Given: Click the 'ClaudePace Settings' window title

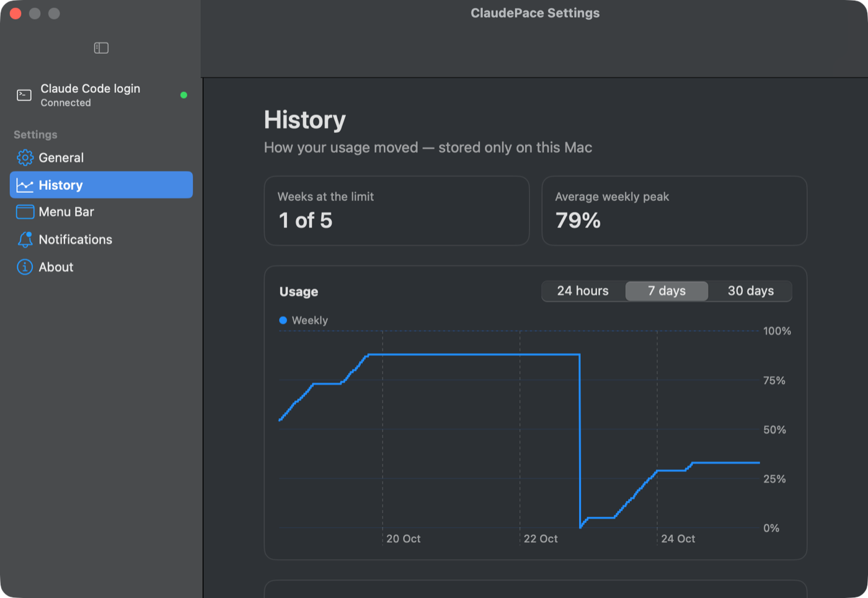Looking at the screenshot, I should point(535,13).
